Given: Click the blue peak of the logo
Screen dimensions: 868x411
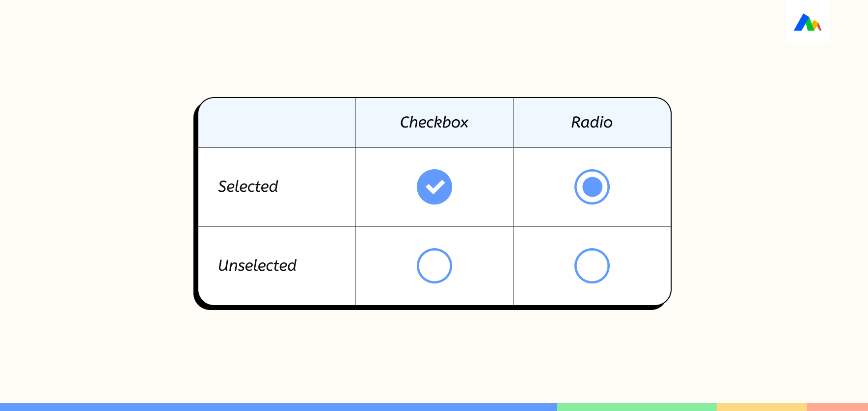Looking at the screenshot, I should [802, 23].
